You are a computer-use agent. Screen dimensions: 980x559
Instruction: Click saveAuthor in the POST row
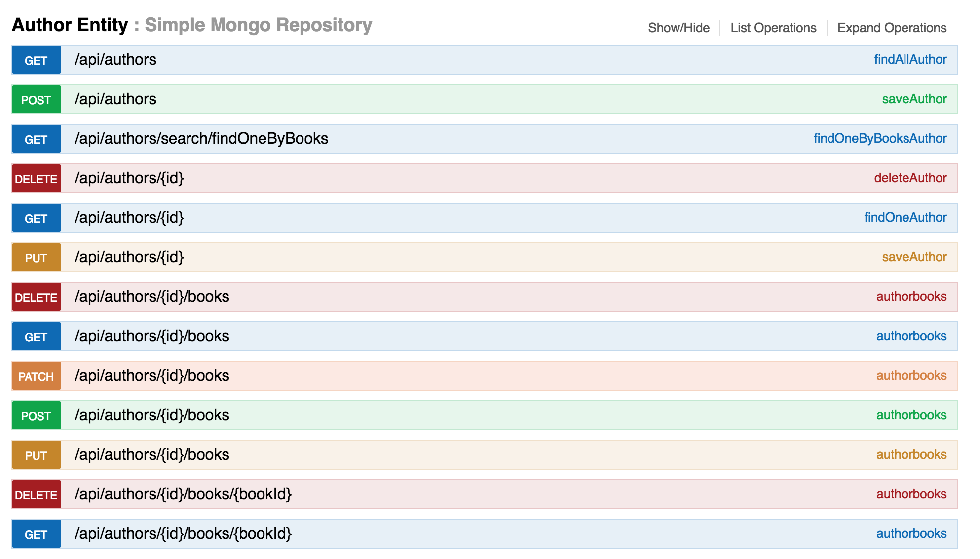(914, 99)
